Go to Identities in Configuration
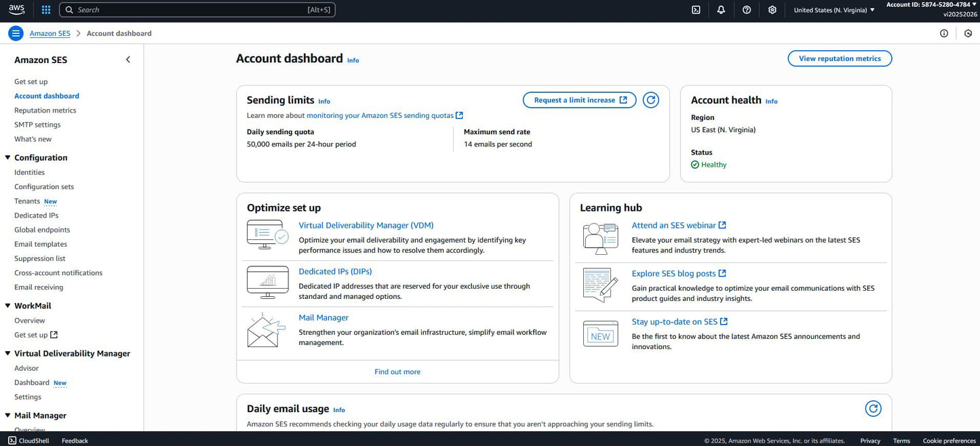Image resolution: width=980 pixels, height=446 pixels. 29,172
